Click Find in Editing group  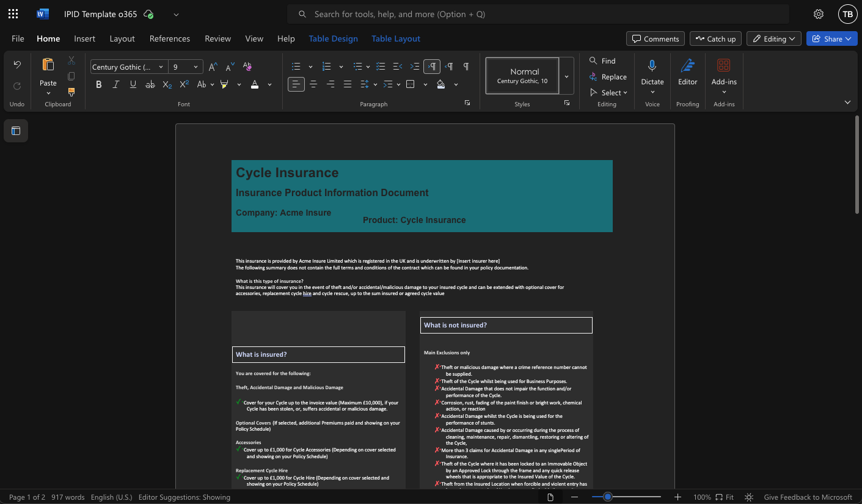[602, 60]
